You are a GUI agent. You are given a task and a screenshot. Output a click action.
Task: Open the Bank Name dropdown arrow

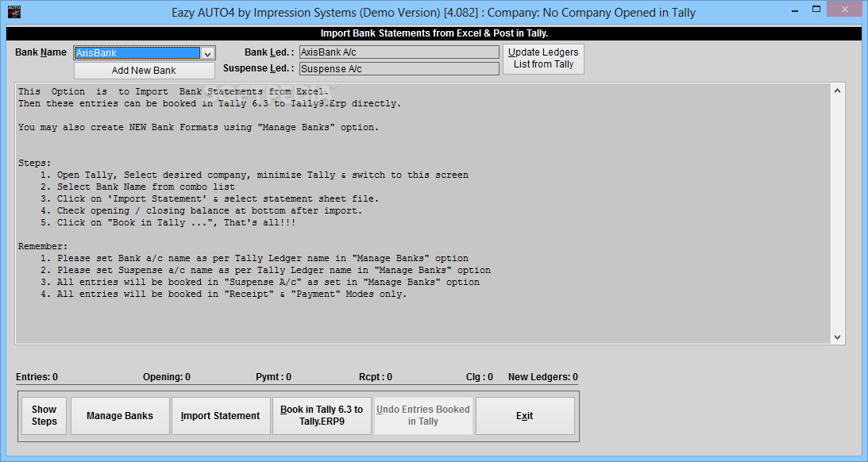207,54
